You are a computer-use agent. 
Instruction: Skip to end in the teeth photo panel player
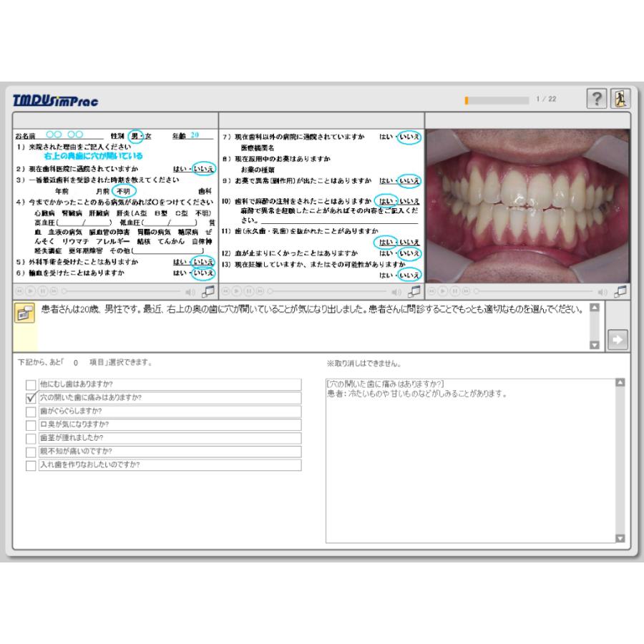click(466, 291)
